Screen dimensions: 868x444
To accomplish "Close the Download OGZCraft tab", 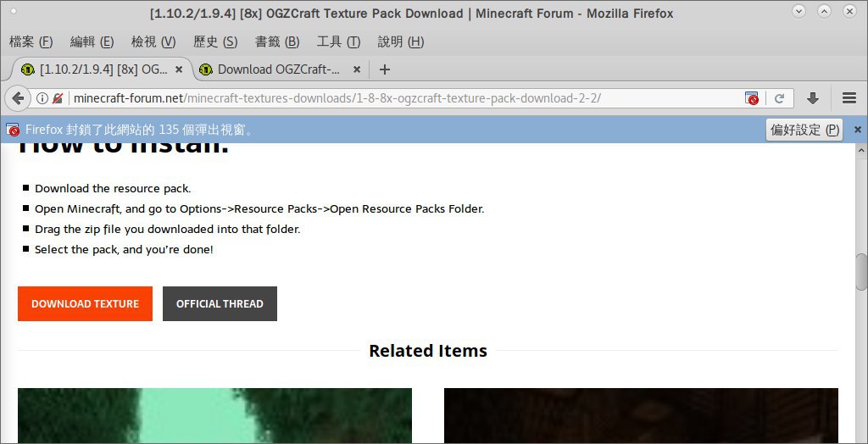I will (357, 69).
